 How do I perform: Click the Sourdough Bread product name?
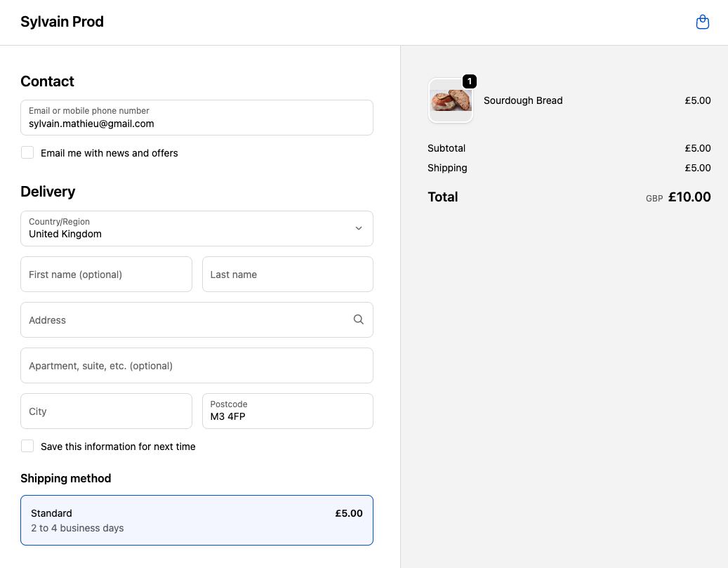coord(523,100)
